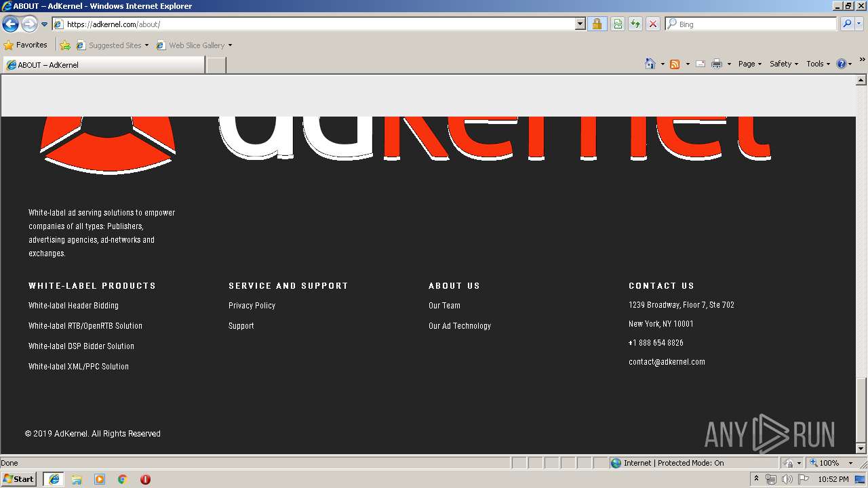
Task: Click the browser Forward arrow button
Action: [29, 24]
